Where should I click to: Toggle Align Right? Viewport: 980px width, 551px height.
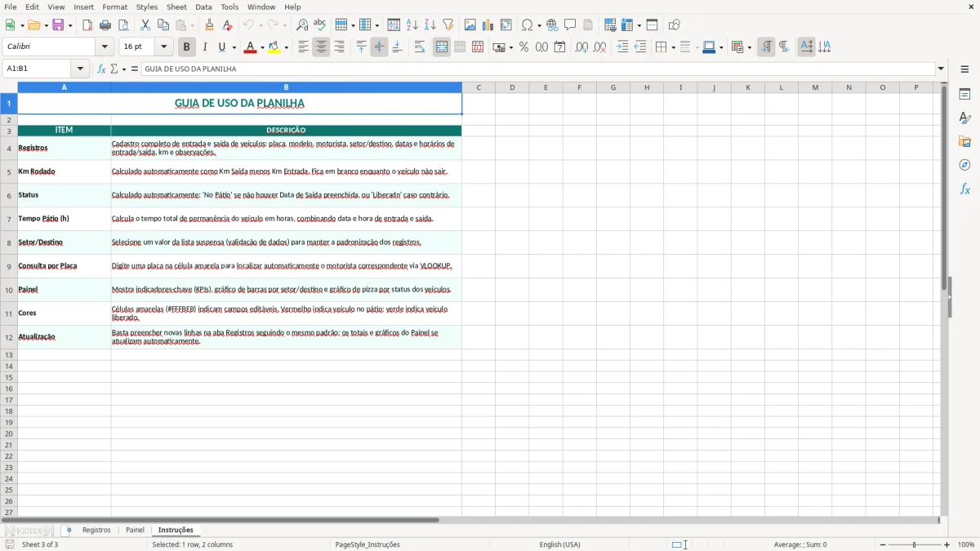(x=339, y=47)
